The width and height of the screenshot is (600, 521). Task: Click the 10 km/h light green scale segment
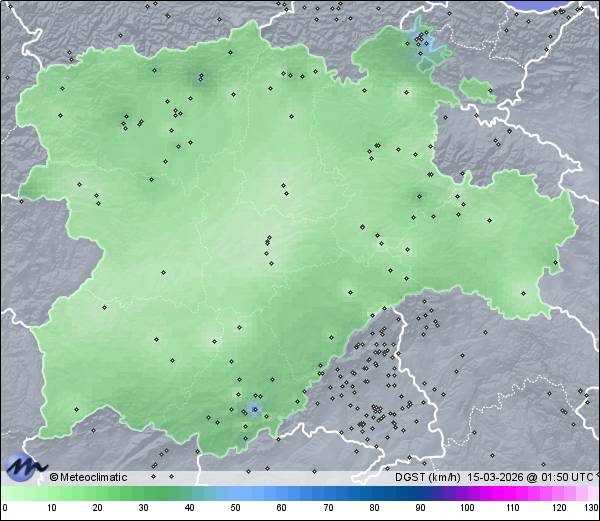click(x=51, y=494)
